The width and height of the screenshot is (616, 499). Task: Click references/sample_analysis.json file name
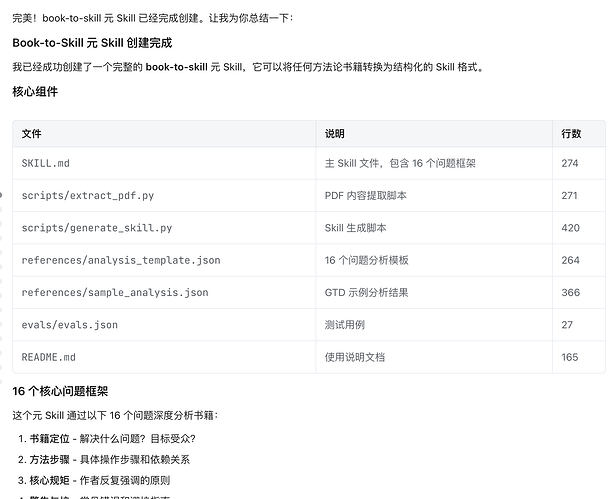point(115,292)
